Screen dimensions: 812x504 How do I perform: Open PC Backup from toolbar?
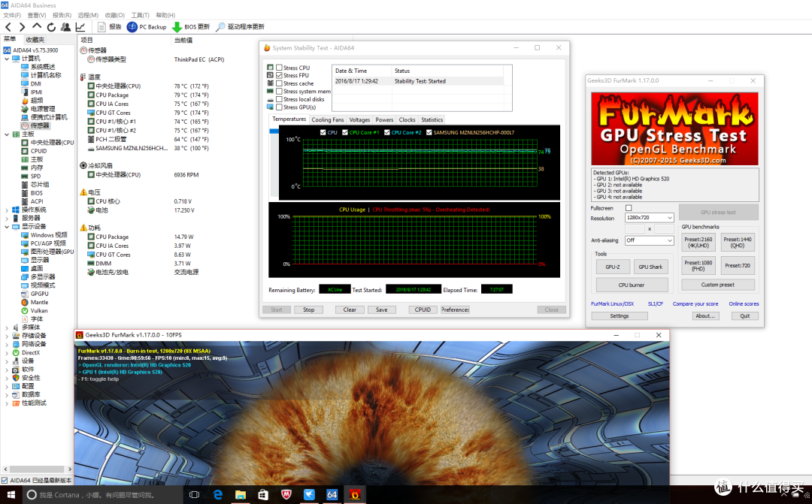click(x=147, y=27)
